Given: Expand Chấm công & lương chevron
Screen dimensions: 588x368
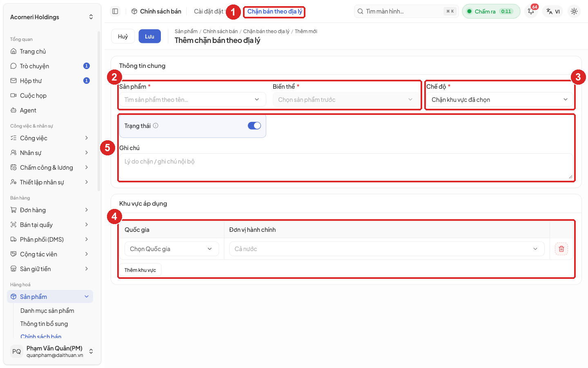Looking at the screenshot, I should coord(87,168).
